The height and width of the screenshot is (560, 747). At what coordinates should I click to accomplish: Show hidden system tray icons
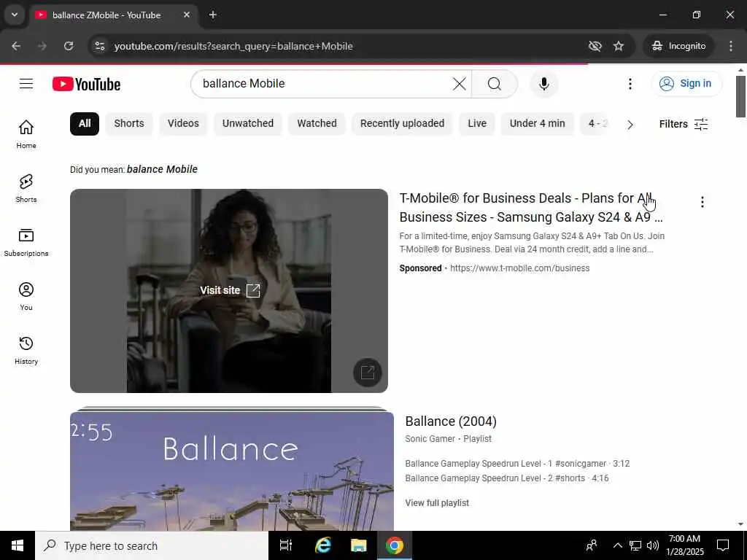pos(617,545)
